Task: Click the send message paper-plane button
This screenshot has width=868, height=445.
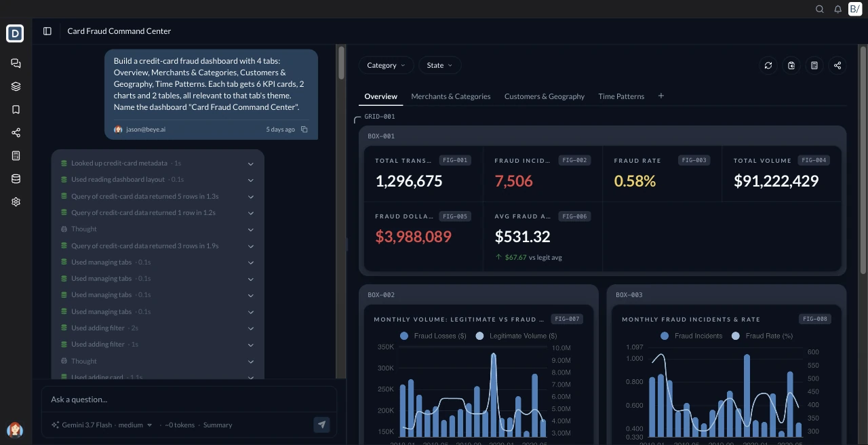Action: (321, 425)
